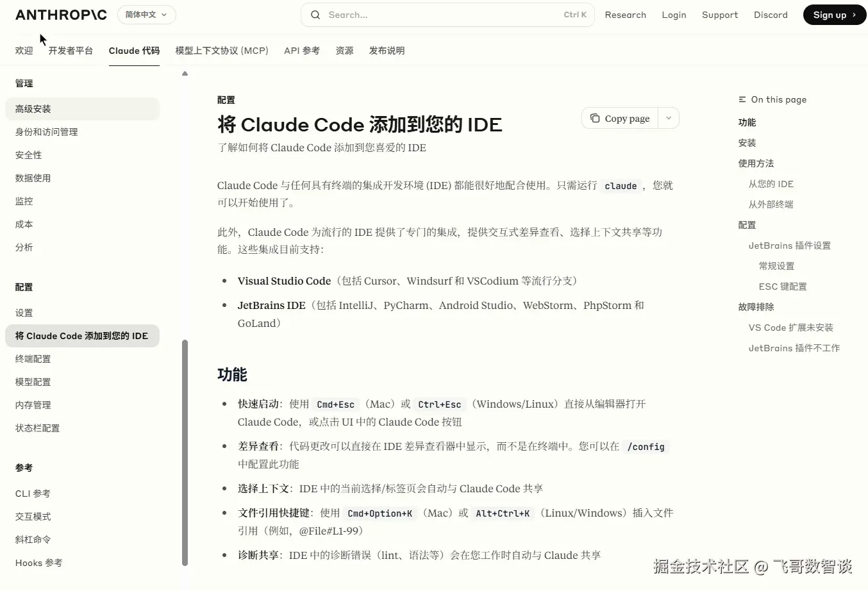The height and width of the screenshot is (591, 868).
Task: Open 数据使用 sidebar page
Action: (x=82, y=178)
